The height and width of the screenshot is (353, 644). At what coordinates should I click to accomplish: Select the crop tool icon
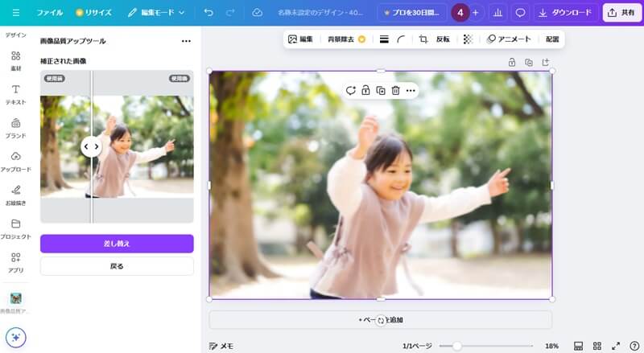coord(423,39)
